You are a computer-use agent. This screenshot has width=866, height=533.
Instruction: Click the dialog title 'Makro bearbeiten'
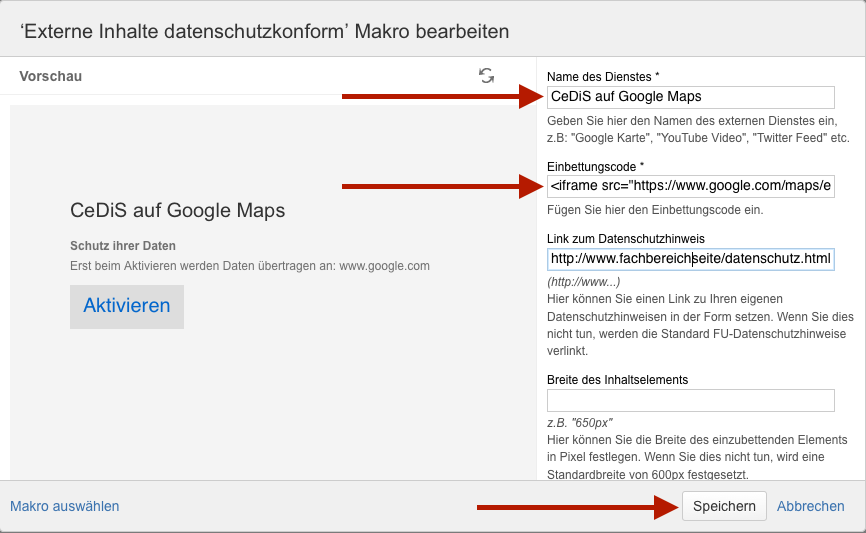pyautogui.click(x=432, y=31)
